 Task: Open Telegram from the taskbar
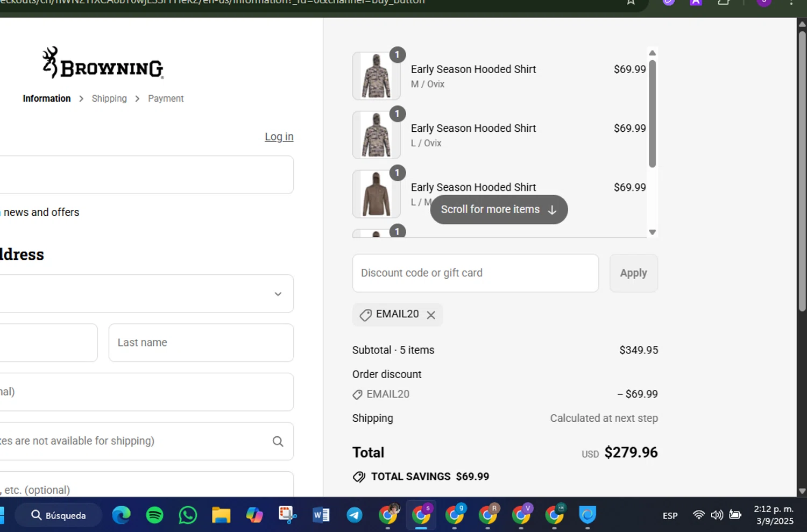point(355,515)
